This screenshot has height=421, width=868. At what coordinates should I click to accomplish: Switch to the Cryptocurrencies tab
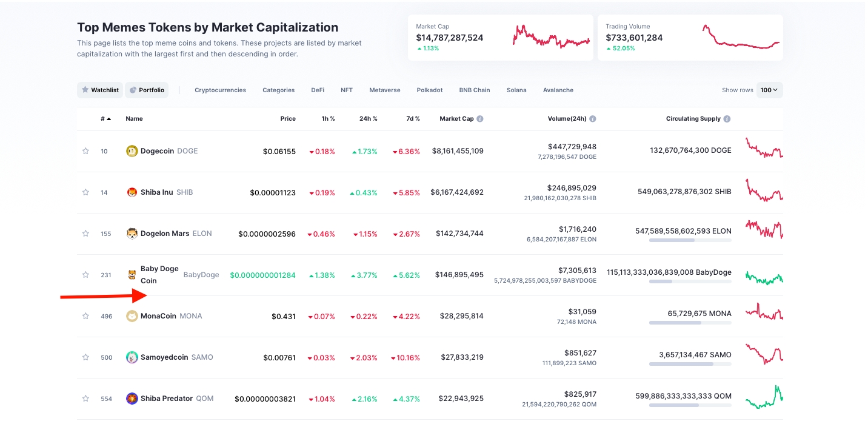(x=220, y=90)
